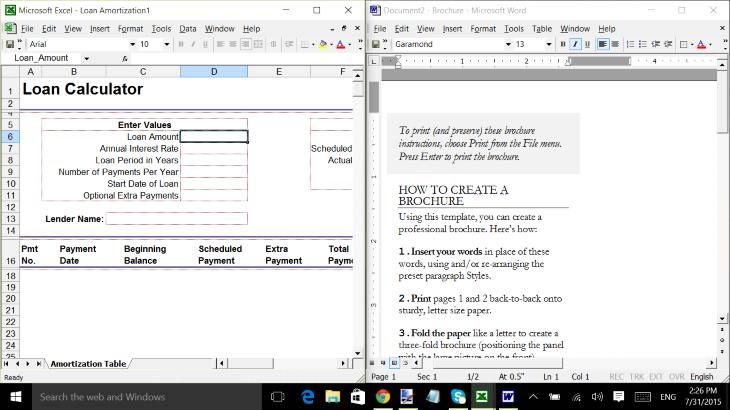Open Excel Font size dropdown
The width and height of the screenshot is (730, 410).
coord(166,44)
